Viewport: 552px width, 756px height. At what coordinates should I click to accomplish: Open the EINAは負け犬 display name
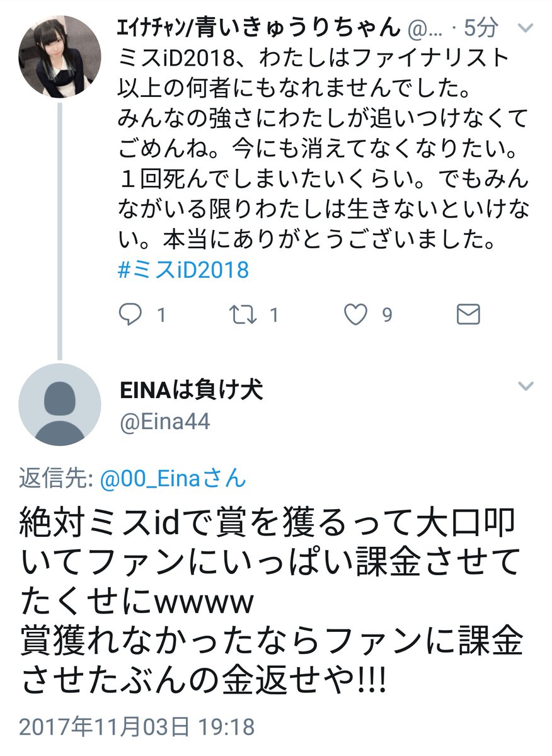click(x=190, y=391)
